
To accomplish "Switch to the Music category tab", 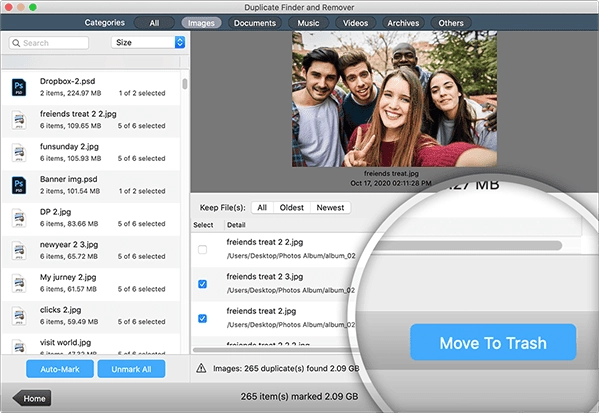I will coord(308,23).
